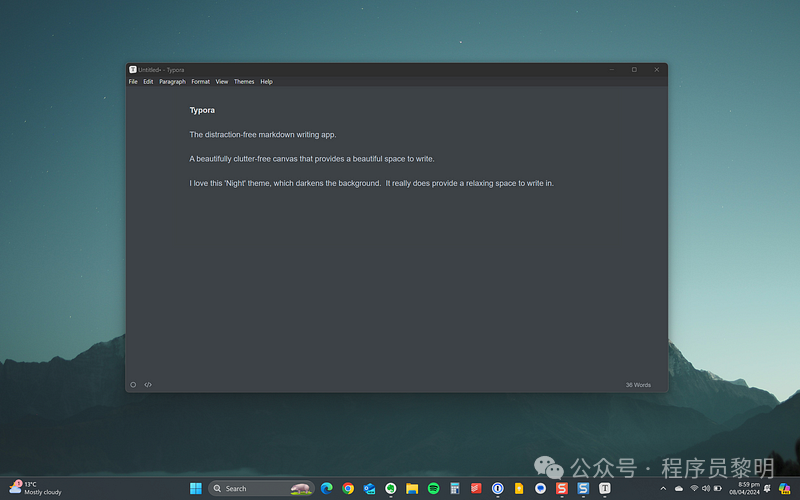
Task: Toggle the sidebar circle icon in Typora
Action: pos(133,385)
